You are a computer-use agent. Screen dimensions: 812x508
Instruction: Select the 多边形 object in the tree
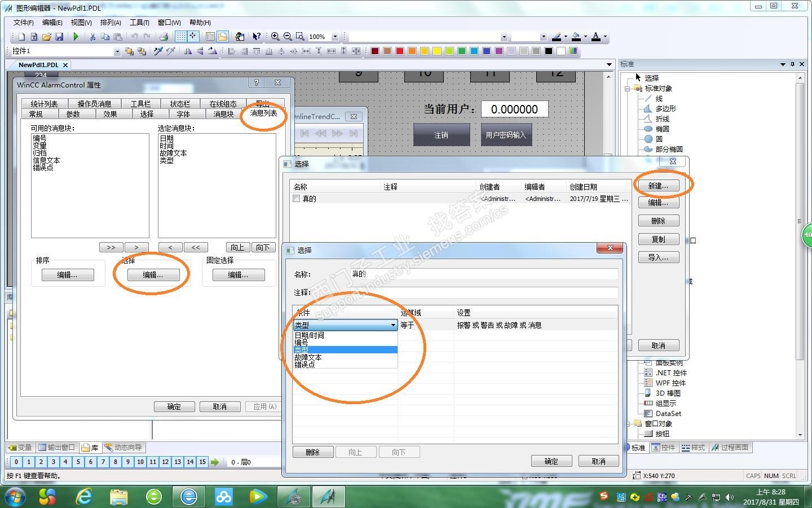[665, 108]
